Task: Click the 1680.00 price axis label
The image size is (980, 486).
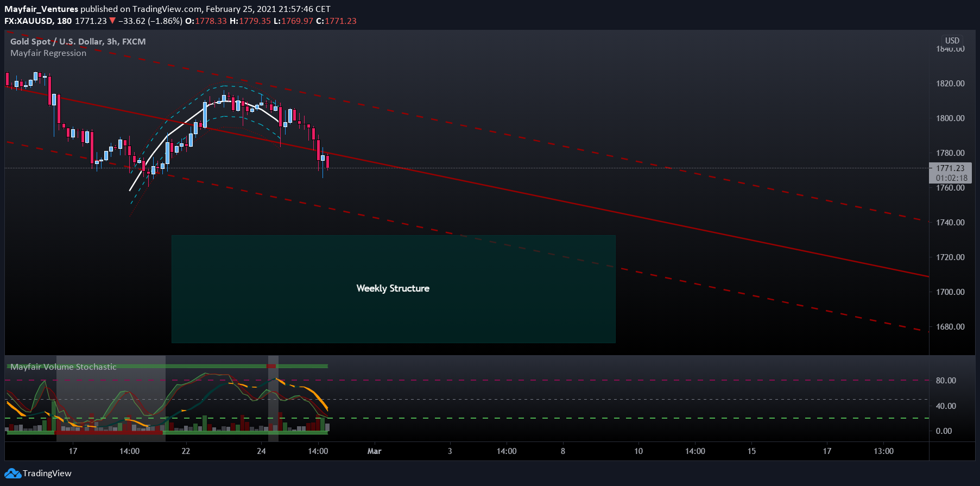Action: pos(950,327)
